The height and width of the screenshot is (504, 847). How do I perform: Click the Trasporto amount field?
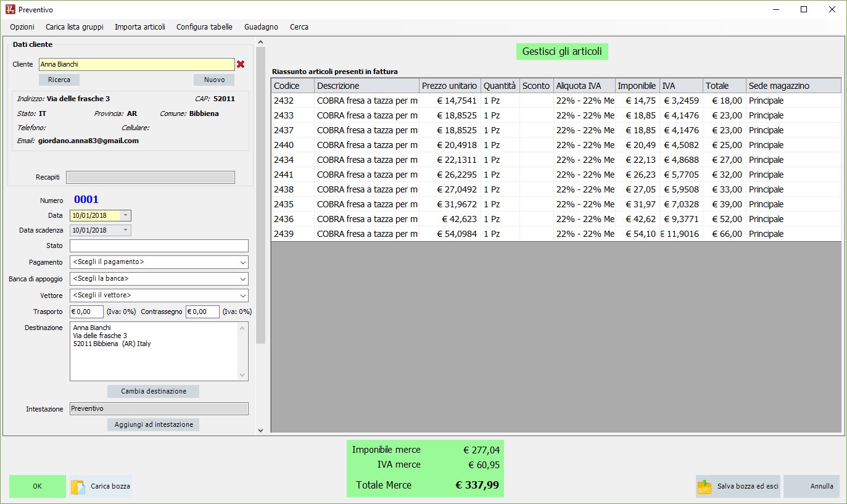point(86,312)
